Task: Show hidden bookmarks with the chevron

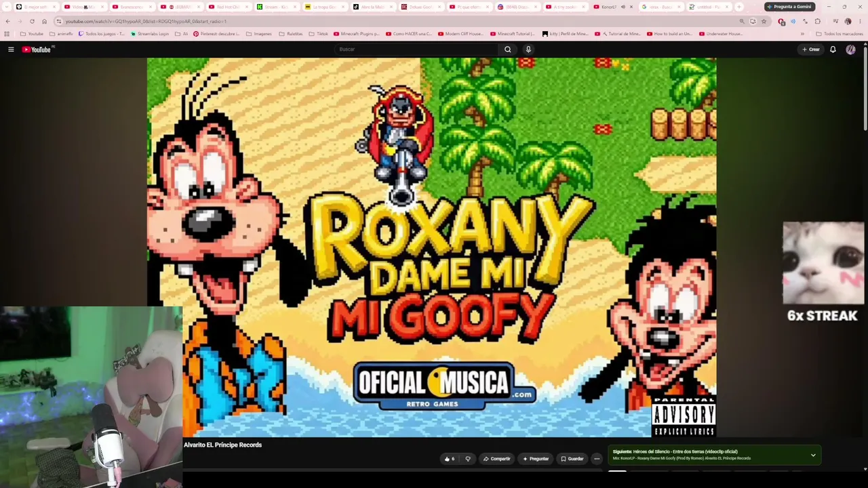Action: (x=802, y=34)
